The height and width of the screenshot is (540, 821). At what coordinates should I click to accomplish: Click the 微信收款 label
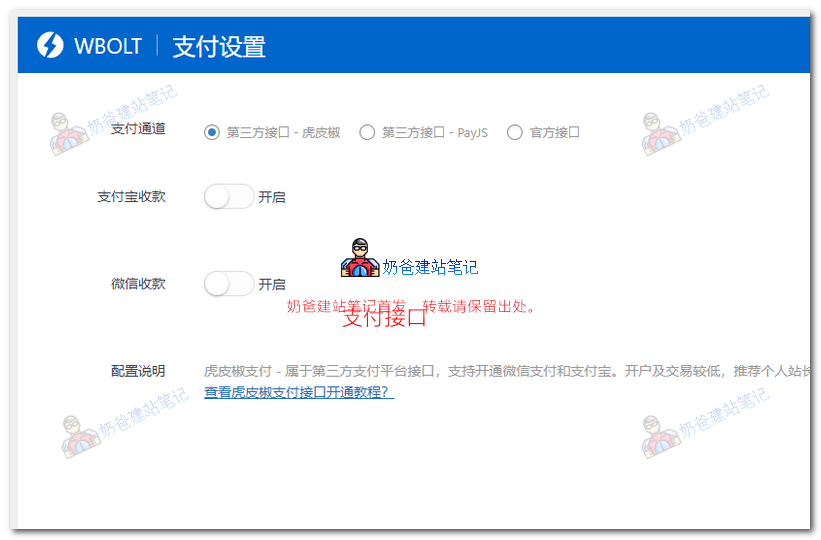click(138, 284)
